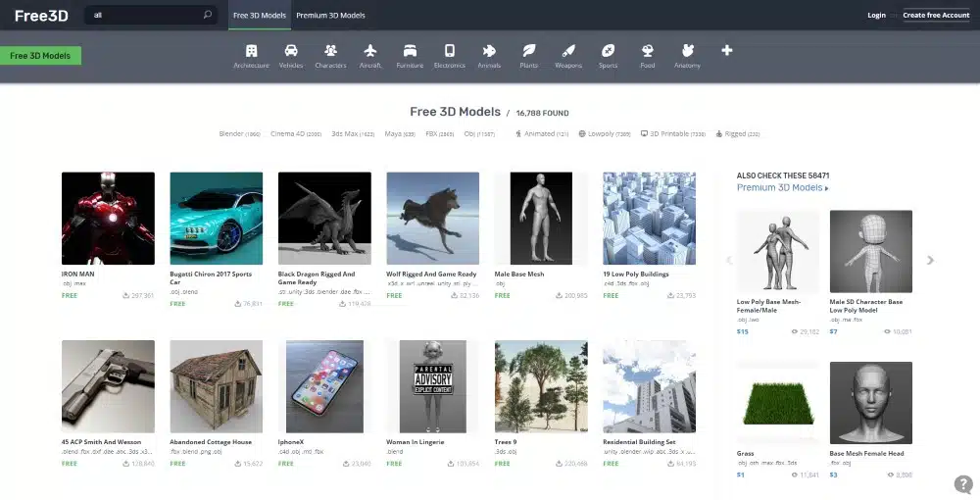The height and width of the screenshot is (500, 980).
Task: Filter by 3D Printable models
Action: coord(673,133)
